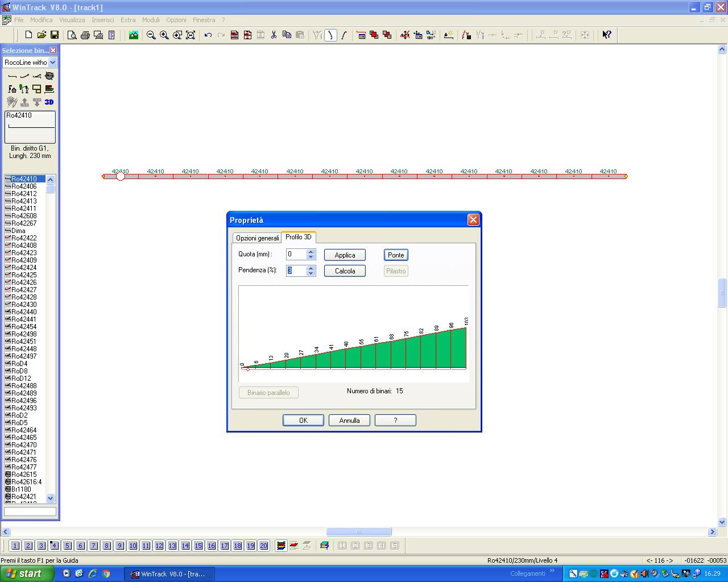
Task: Switch to layer 2
Action: pos(28,546)
